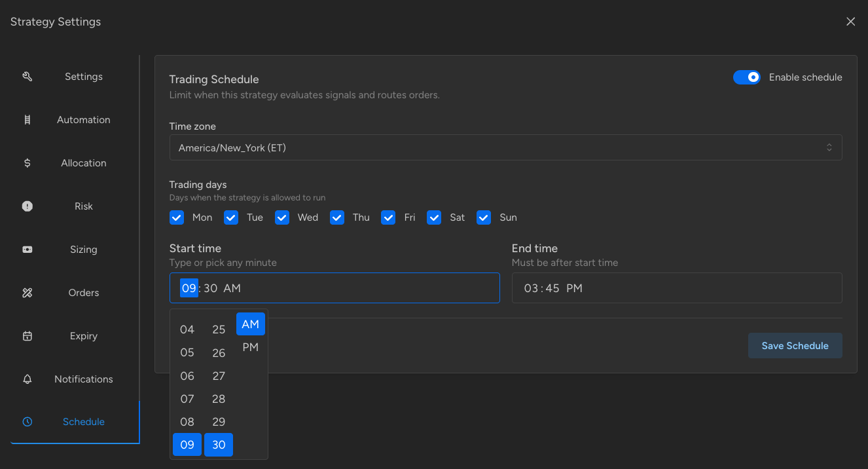Uncheck the Sun trading day
Viewport: 868px width, 469px height.
[484, 217]
